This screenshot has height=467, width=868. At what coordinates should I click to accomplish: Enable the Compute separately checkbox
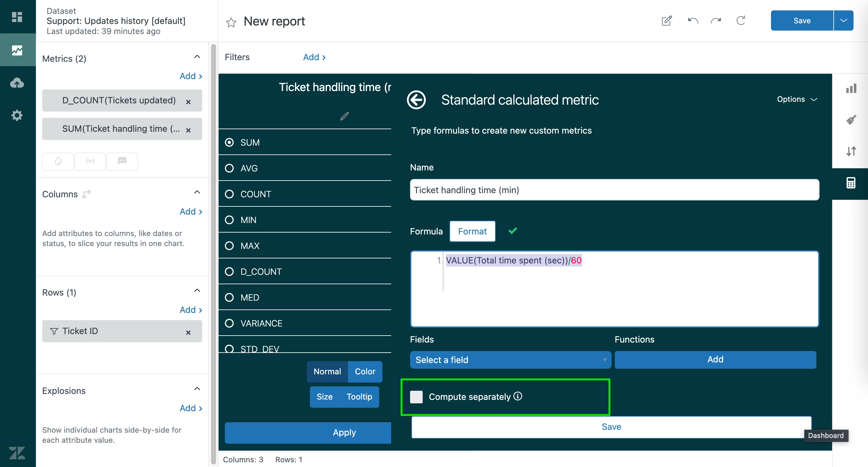click(x=416, y=397)
